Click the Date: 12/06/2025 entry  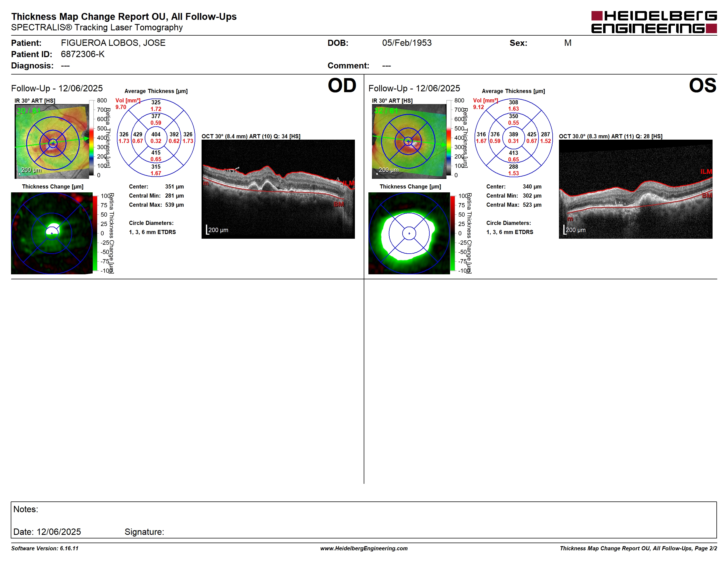point(47,532)
